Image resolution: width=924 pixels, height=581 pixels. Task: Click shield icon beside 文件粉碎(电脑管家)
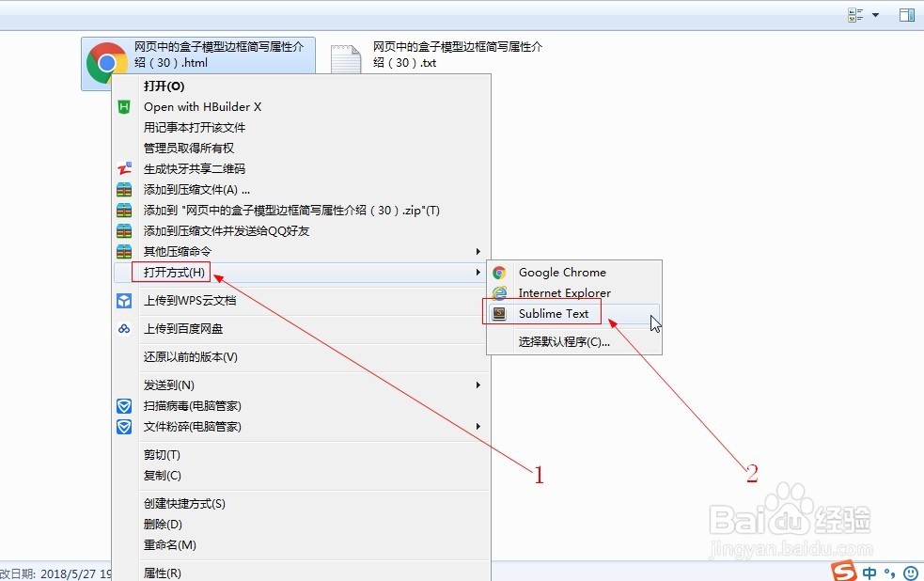[124, 427]
